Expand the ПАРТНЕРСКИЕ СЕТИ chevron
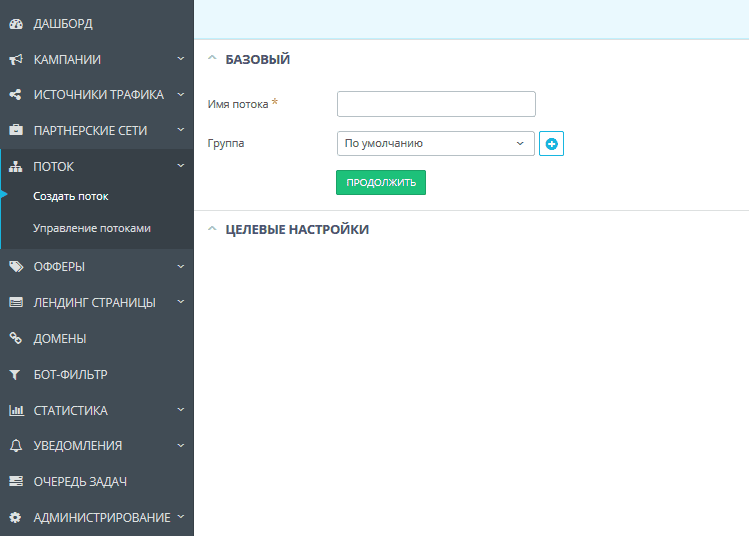 [181, 129]
